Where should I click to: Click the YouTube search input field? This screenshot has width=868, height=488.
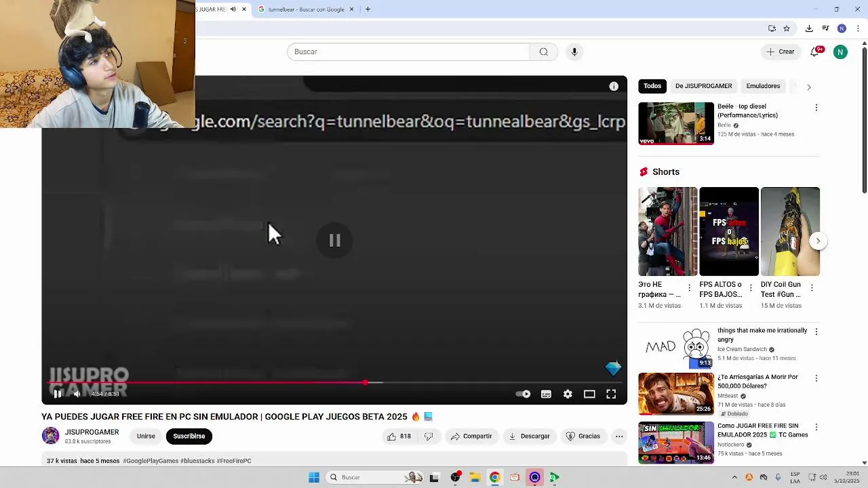408,52
